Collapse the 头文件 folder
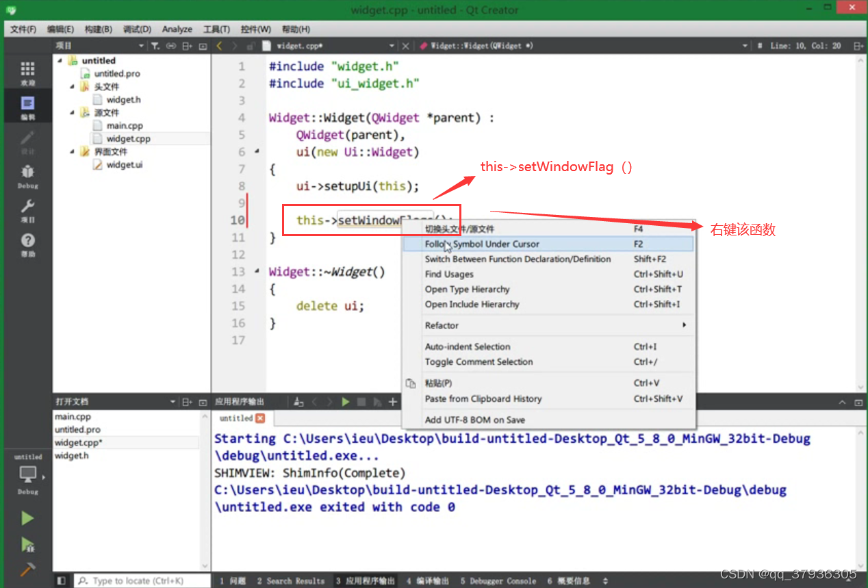 [x=72, y=86]
